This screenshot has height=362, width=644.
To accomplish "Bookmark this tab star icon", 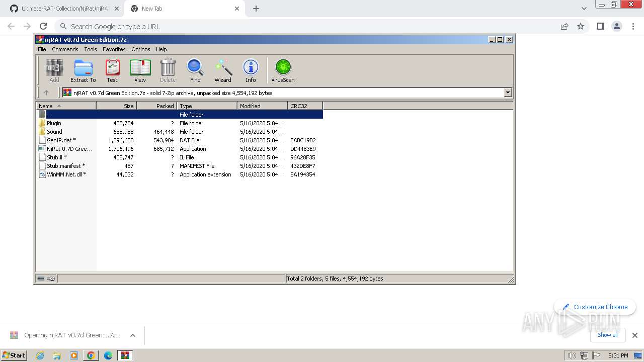I will pos(581,26).
